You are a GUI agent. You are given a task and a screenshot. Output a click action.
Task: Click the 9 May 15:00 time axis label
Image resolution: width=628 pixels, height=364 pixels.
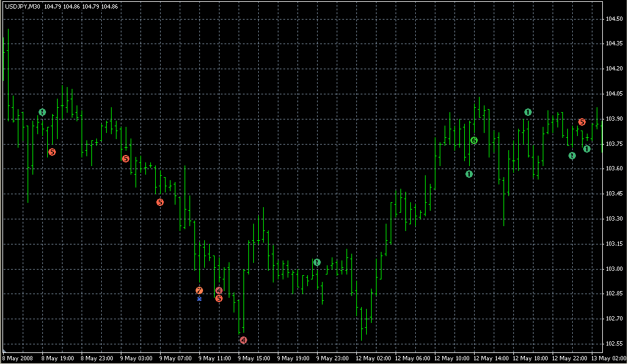coord(254,358)
